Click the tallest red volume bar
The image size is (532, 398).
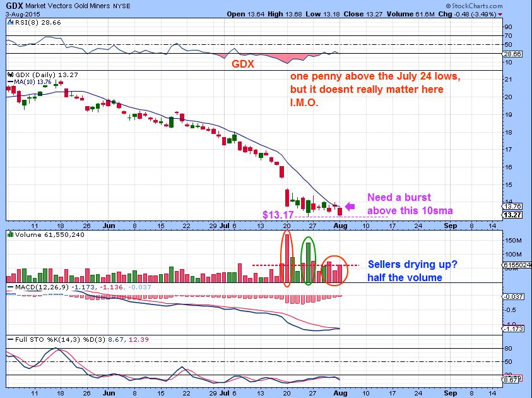coord(287,258)
